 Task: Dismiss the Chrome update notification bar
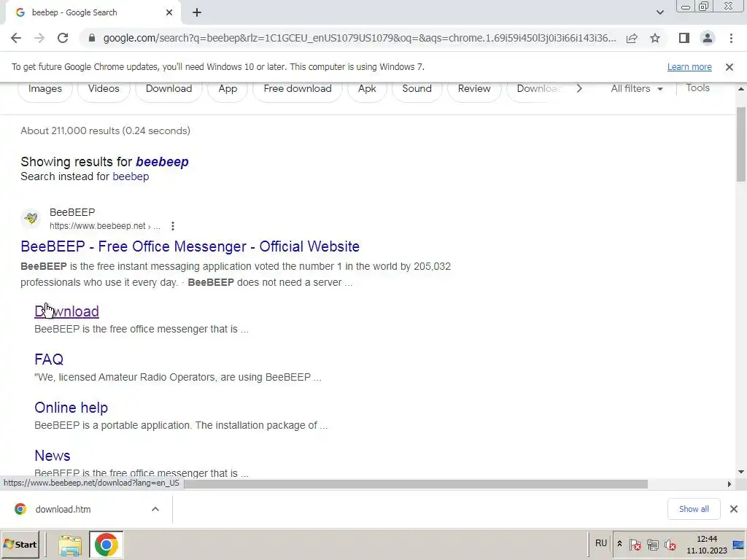729,67
